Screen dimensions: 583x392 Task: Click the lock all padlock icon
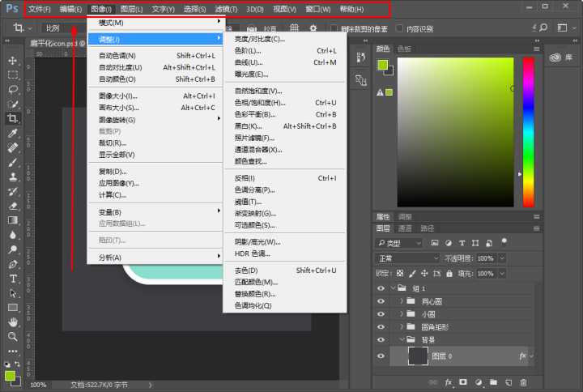point(448,274)
